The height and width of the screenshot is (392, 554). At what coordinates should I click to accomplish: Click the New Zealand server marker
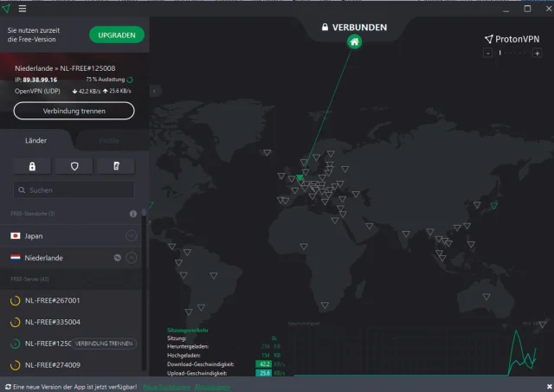point(542,325)
